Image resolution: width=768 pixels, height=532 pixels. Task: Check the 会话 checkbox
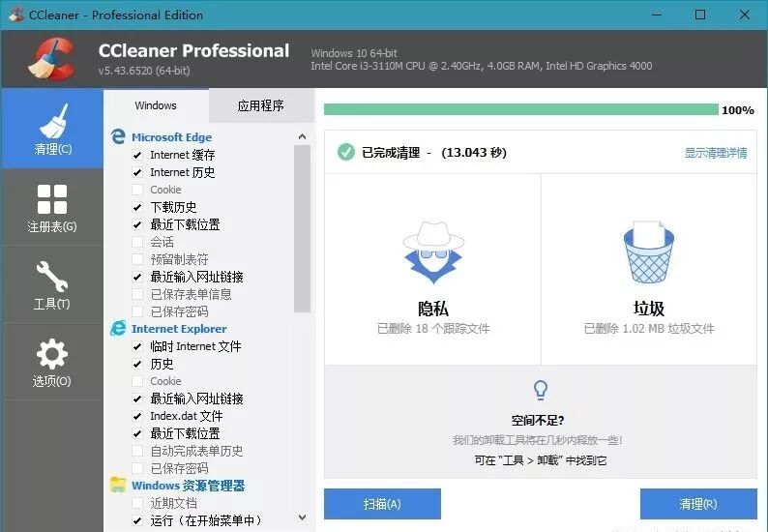[137, 242]
